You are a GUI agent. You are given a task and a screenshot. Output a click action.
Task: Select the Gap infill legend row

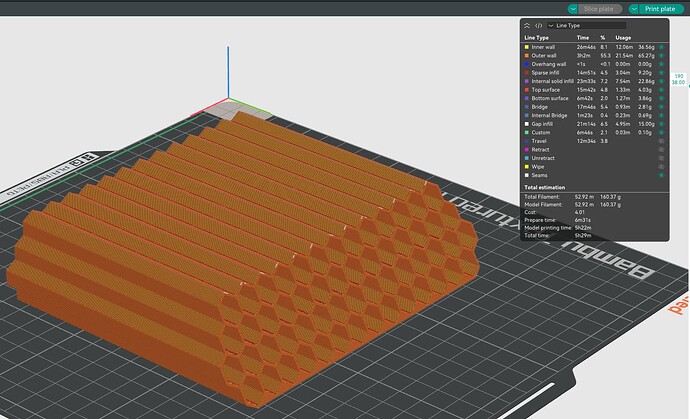pos(594,124)
